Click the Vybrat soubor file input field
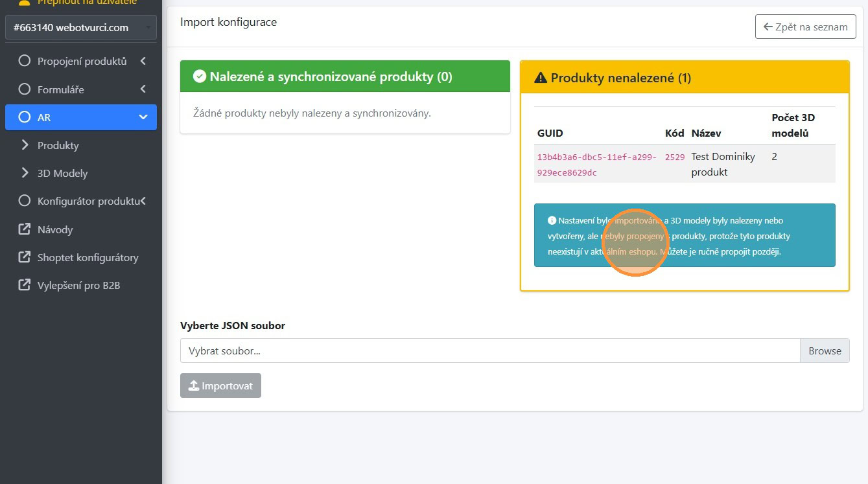This screenshot has width=868, height=484. click(x=490, y=351)
